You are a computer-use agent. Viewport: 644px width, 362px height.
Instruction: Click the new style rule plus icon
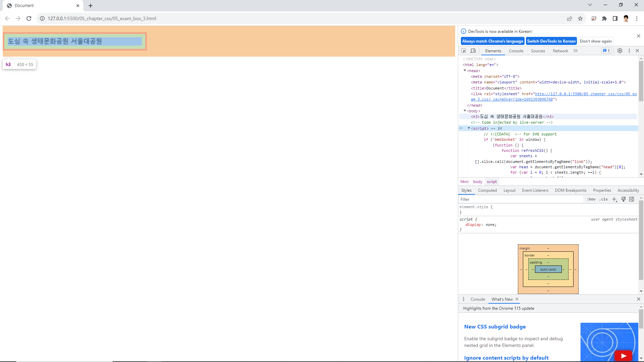coord(614,199)
